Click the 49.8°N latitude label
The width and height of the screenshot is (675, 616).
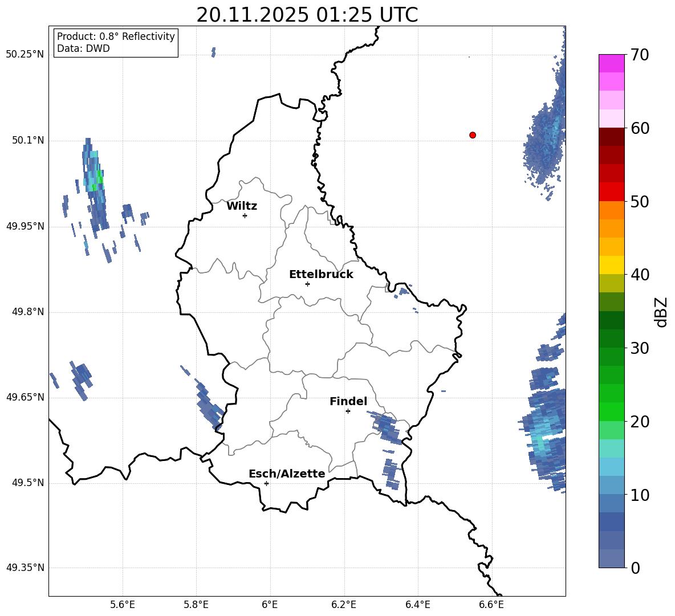(x=28, y=312)
